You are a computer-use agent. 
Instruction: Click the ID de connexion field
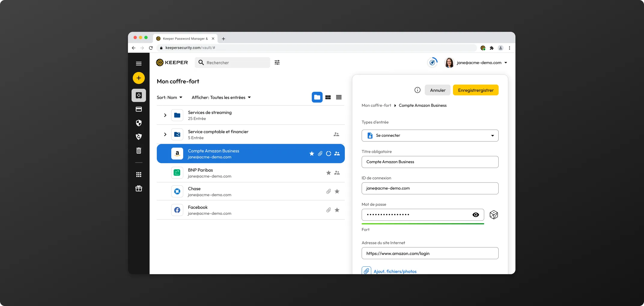[430, 188]
